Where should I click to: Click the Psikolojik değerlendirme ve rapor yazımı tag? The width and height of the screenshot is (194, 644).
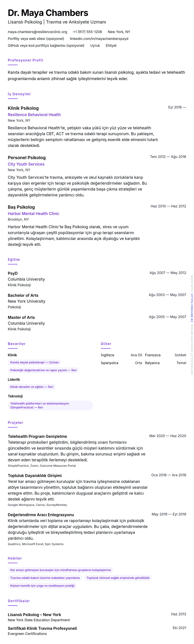43,370
